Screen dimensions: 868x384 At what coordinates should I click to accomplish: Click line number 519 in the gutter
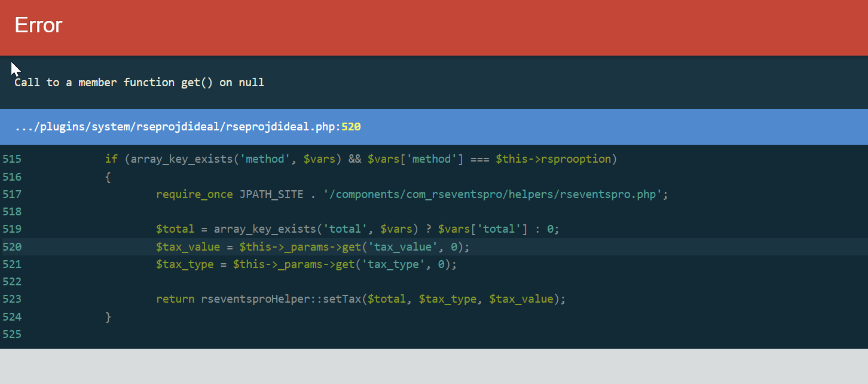click(12, 229)
